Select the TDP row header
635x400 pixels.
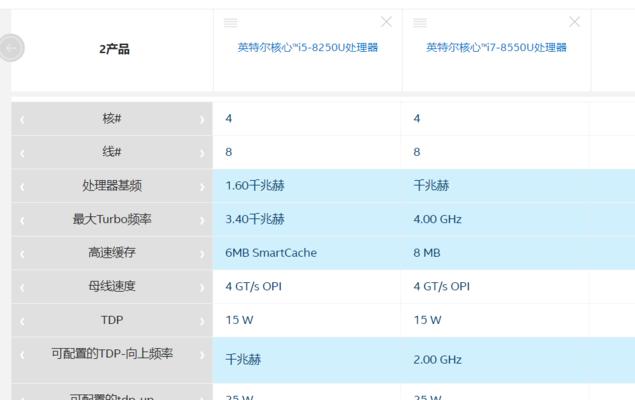pyautogui.click(x=112, y=320)
